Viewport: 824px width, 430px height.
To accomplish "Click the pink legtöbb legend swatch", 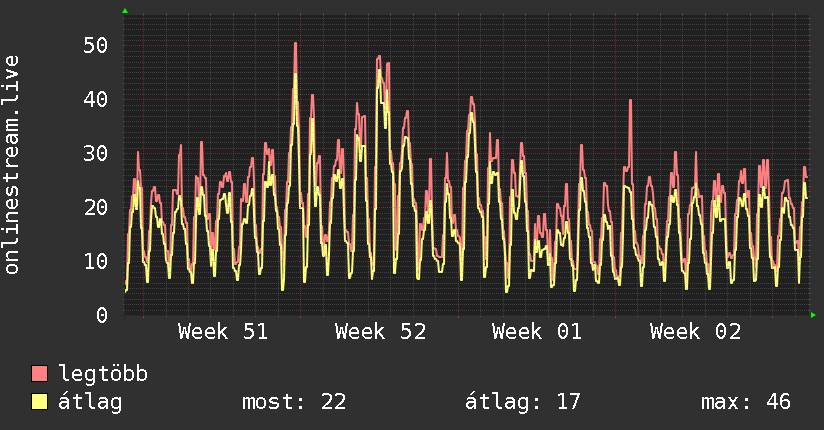I will click(39, 374).
